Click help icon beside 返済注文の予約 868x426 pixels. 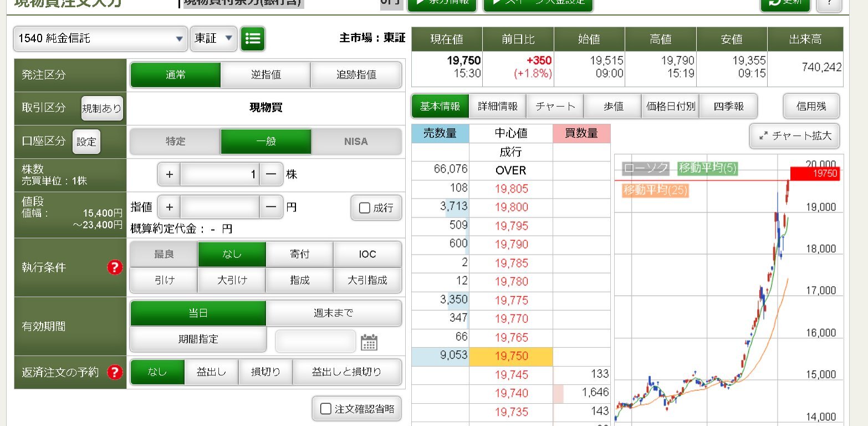[115, 372]
